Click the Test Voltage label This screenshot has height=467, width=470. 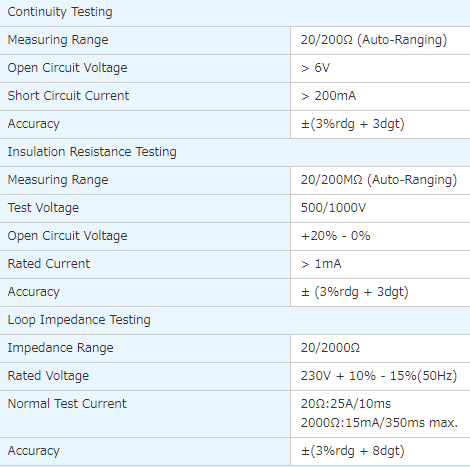[43, 208]
